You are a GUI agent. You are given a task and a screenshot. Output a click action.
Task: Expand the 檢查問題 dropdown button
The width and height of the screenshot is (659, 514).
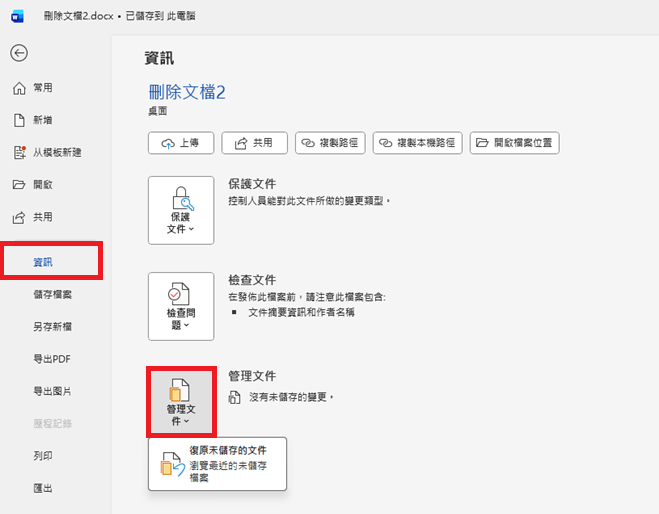(181, 306)
